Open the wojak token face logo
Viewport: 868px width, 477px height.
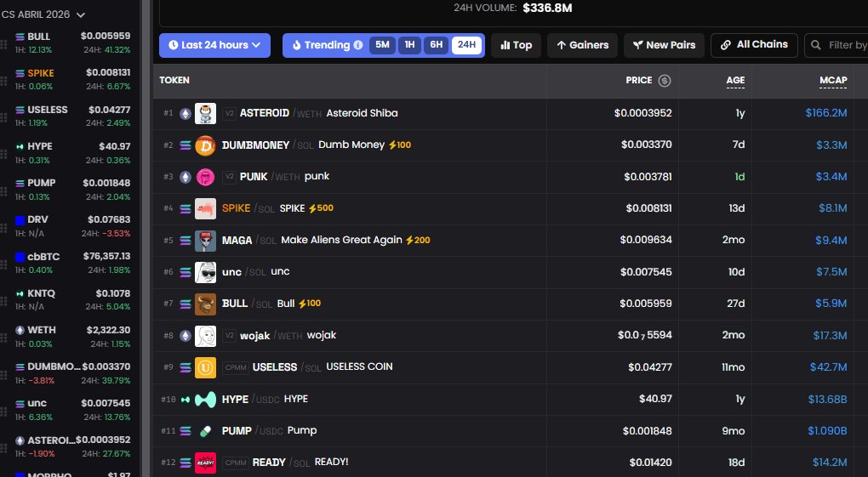click(205, 336)
